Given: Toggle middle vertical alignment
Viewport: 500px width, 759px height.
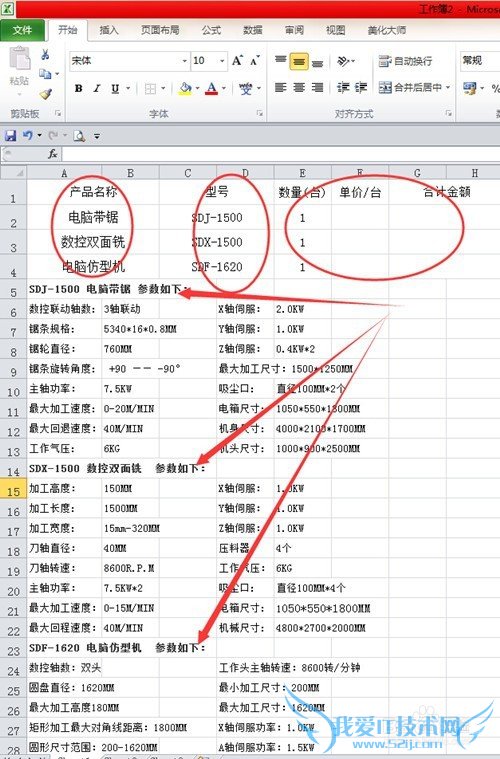Looking at the screenshot, I should pyautogui.click(x=299, y=61).
